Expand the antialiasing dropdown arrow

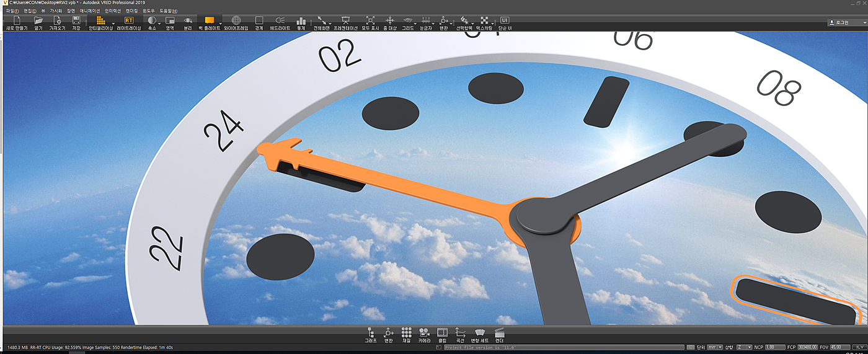point(113,24)
